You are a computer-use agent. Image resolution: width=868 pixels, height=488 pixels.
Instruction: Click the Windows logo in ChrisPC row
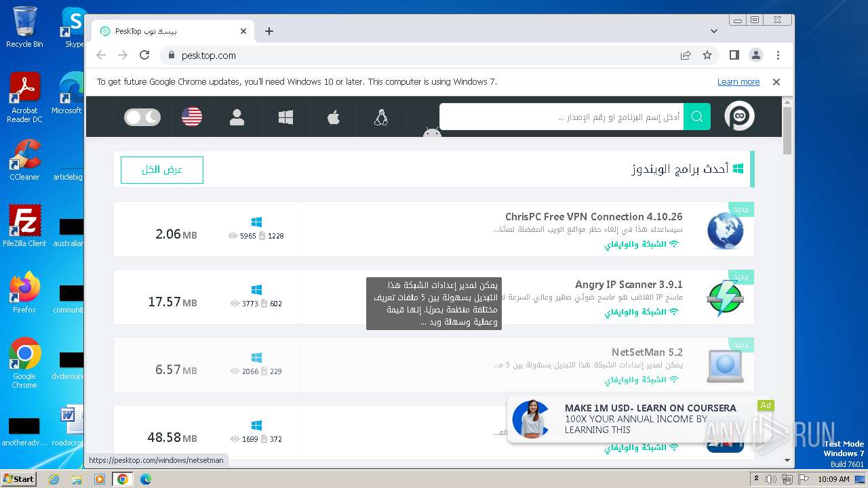(256, 222)
